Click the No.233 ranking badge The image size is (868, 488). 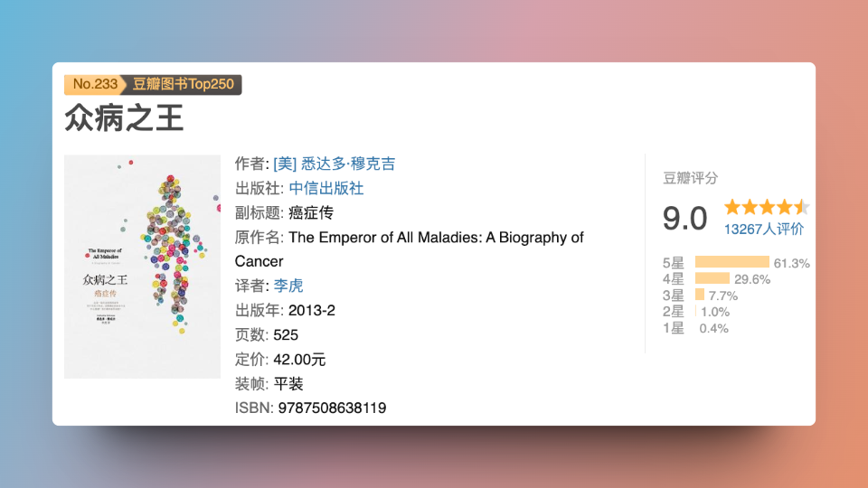click(x=93, y=84)
